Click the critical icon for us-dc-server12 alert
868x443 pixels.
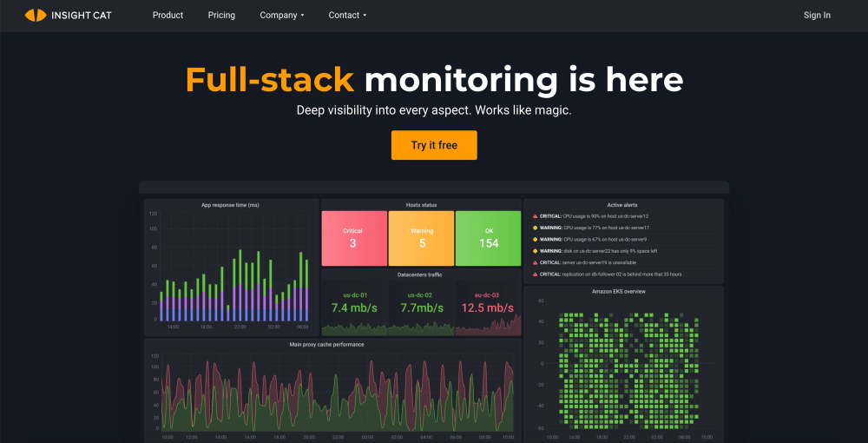(x=535, y=216)
